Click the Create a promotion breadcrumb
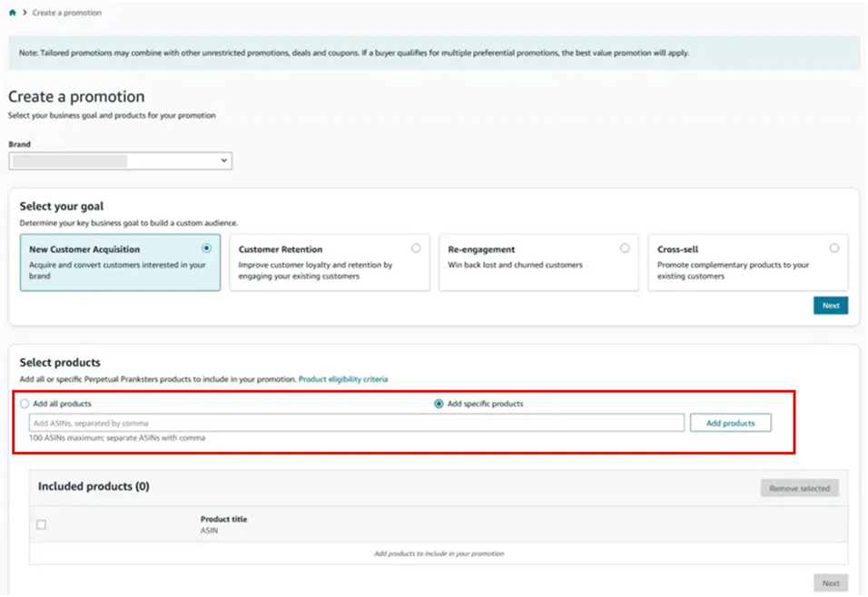 pos(67,13)
